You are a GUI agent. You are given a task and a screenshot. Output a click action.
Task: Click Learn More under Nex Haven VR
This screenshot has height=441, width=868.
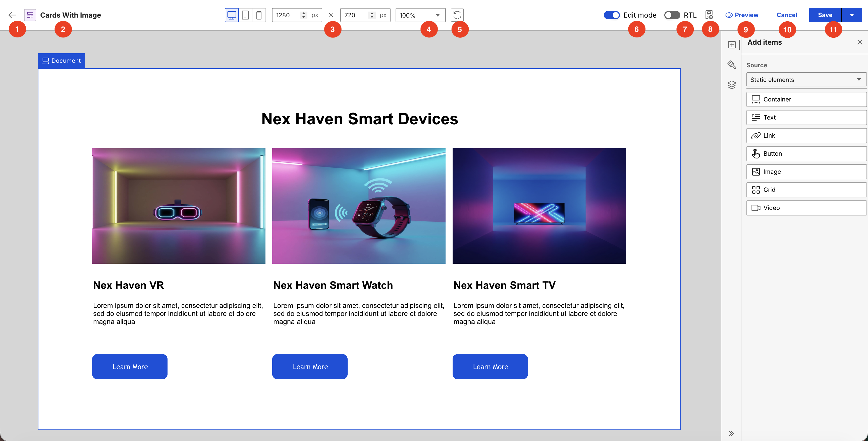coord(130,367)
